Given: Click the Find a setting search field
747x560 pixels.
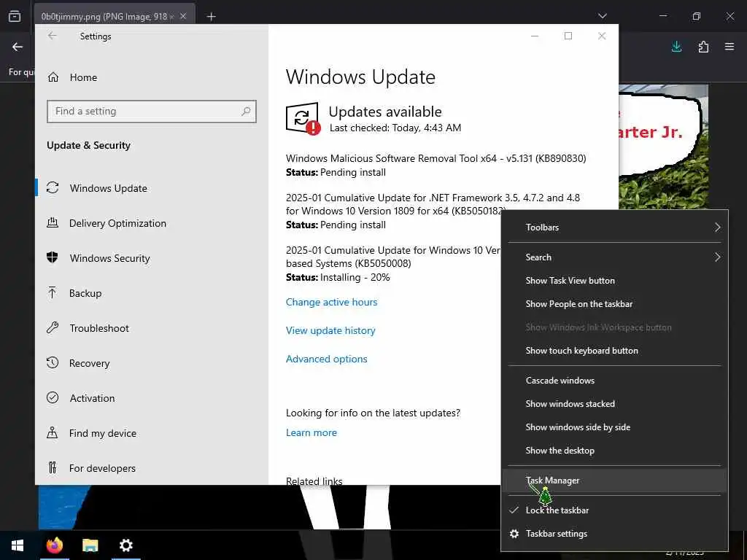Looking at the screenshot, I should click(x=152, y=111).
